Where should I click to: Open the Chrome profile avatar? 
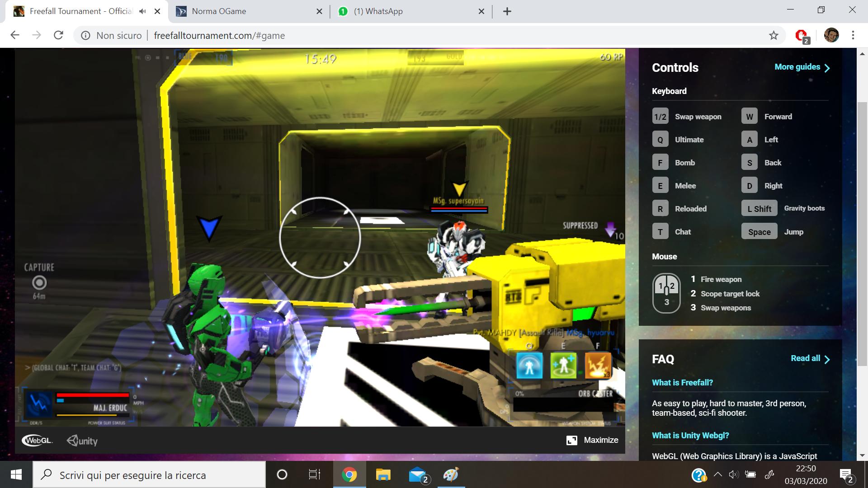tap(831, 35)
